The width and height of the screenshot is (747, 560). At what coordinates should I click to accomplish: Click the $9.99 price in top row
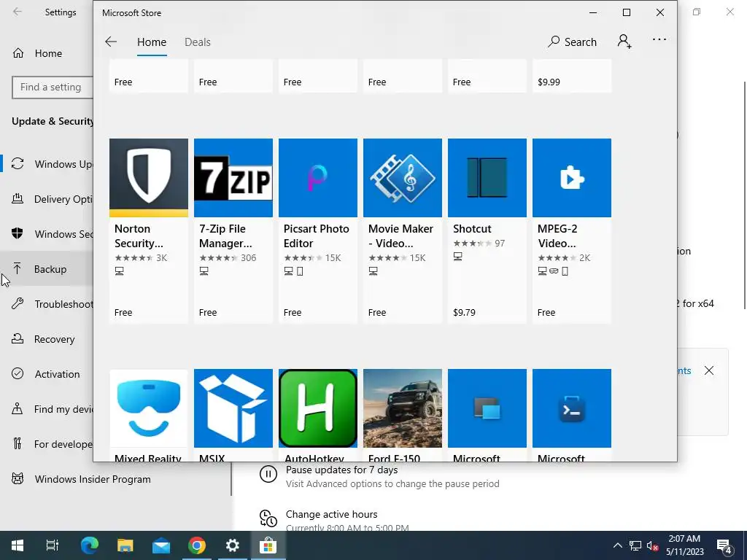(x=549, y=82)
